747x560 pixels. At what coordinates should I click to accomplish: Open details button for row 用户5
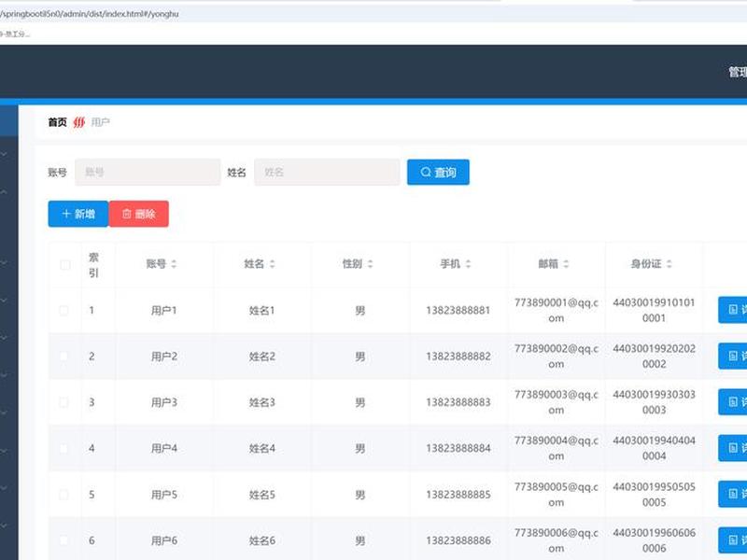[x=733, y=494]
